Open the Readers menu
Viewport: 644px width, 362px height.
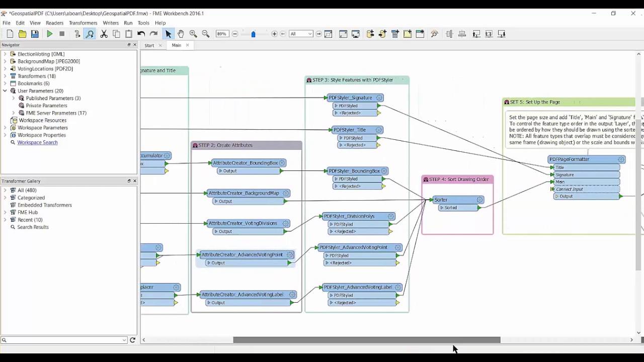click(54, 23)
